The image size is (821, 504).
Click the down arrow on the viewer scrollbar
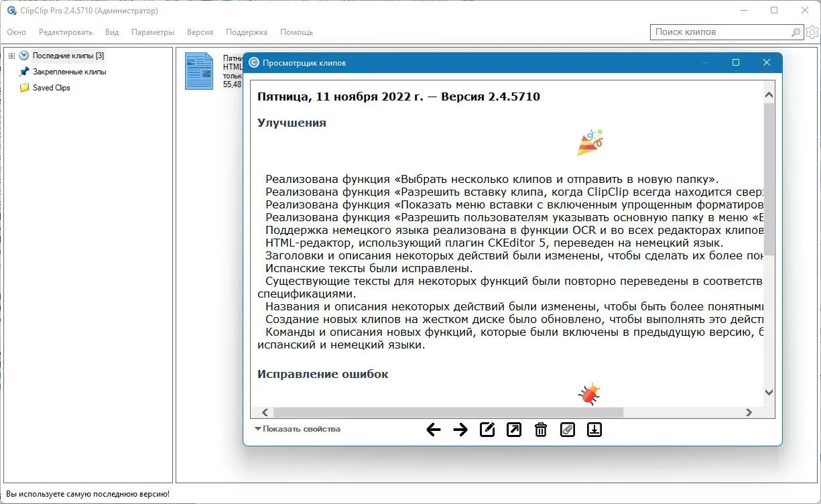pyautogui.click(x=769, y=393)
